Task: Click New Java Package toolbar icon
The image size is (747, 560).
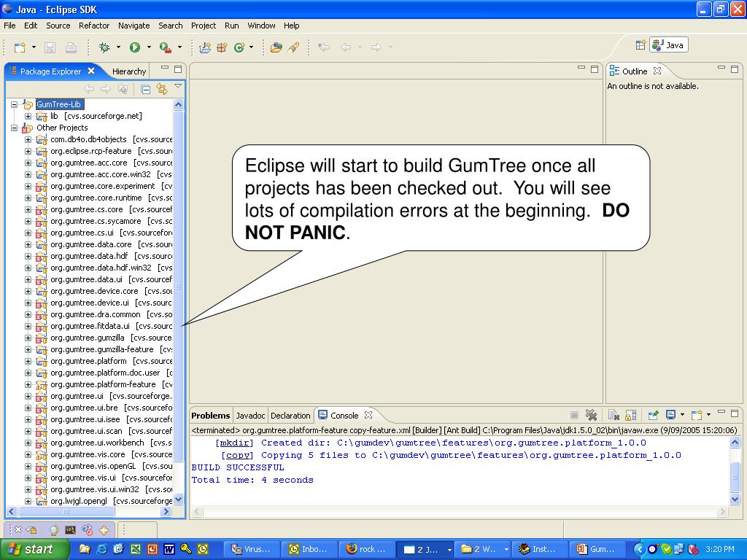Action: pyautogui.click(x=222, y=47)
